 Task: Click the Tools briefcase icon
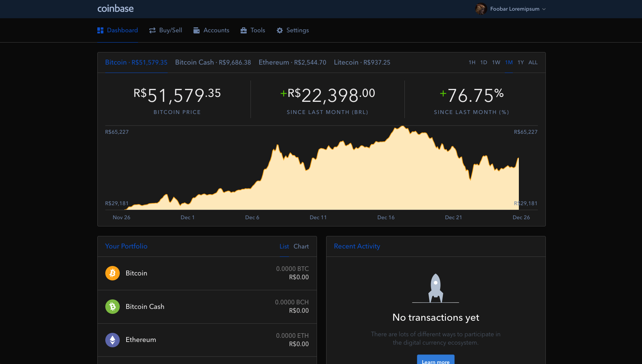coord(244,30)
